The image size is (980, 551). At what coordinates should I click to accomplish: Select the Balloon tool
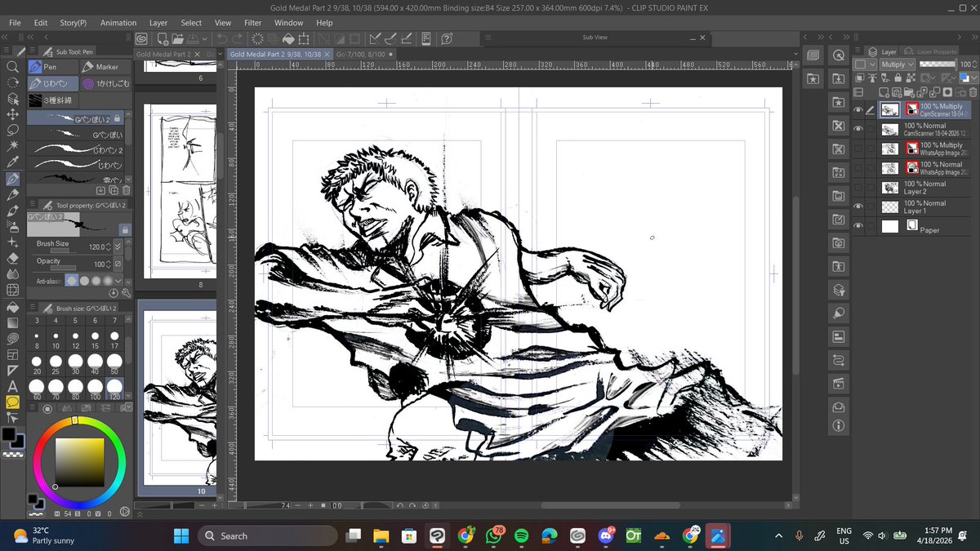[x=12, y=402]
